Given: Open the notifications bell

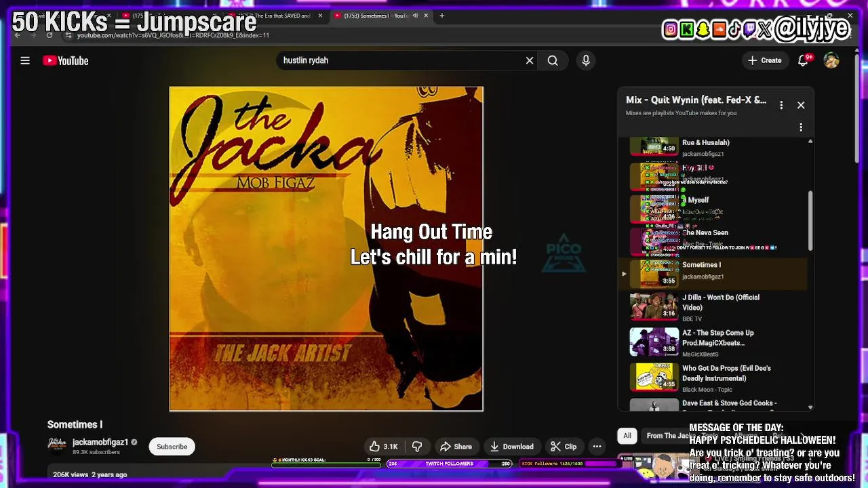Looking at the screenshot, I should click(803, 60).
